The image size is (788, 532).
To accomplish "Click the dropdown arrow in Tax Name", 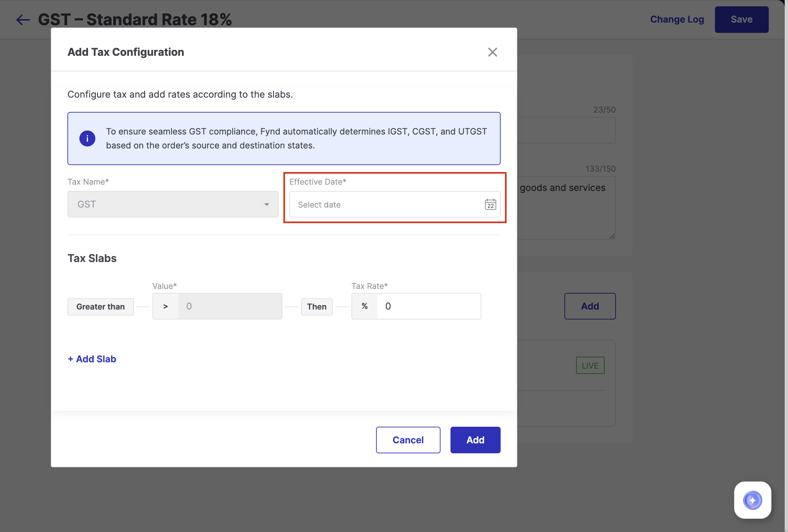I will click(x=266, y=204).
